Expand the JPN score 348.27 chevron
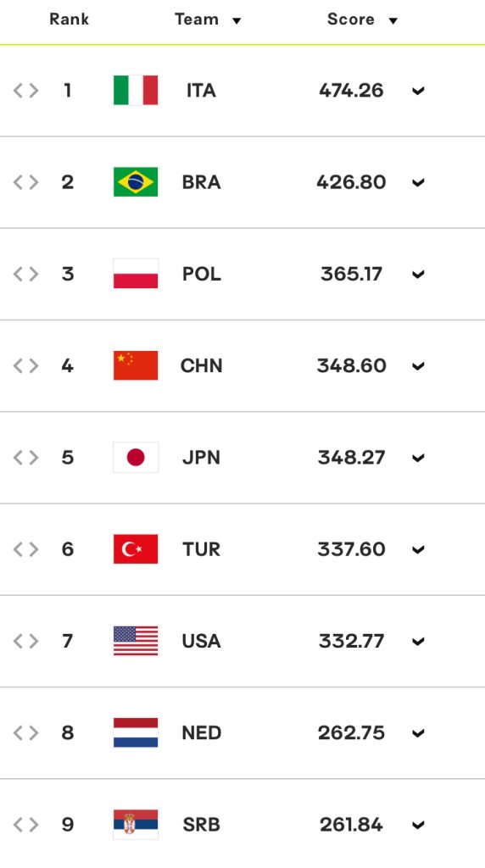The height and width of the screenshot is (868, 485). tap(418, 459)
